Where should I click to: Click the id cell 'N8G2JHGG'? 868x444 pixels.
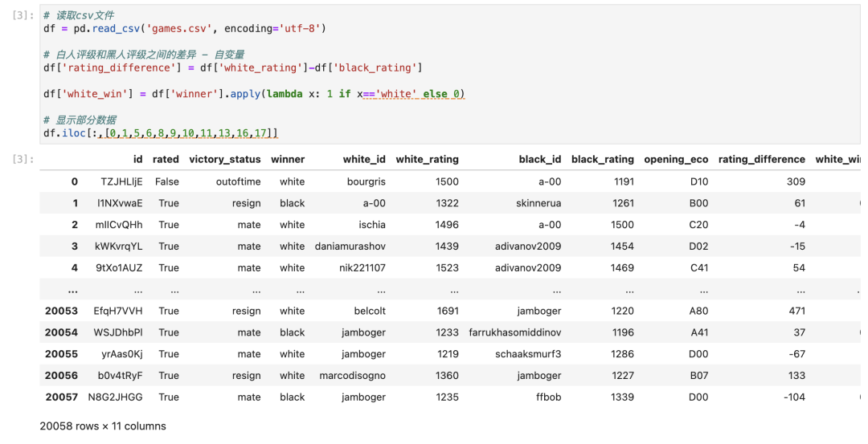[x=115, y=397]
